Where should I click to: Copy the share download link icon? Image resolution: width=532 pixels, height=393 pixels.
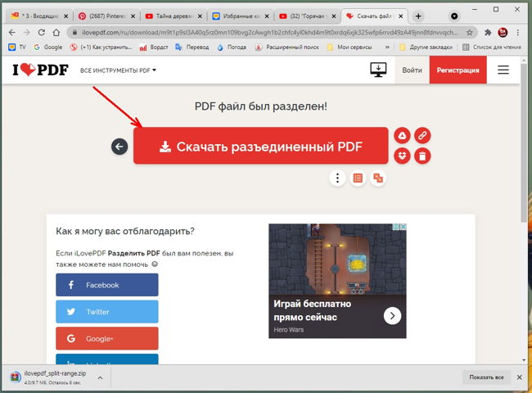tap(422, 135)
